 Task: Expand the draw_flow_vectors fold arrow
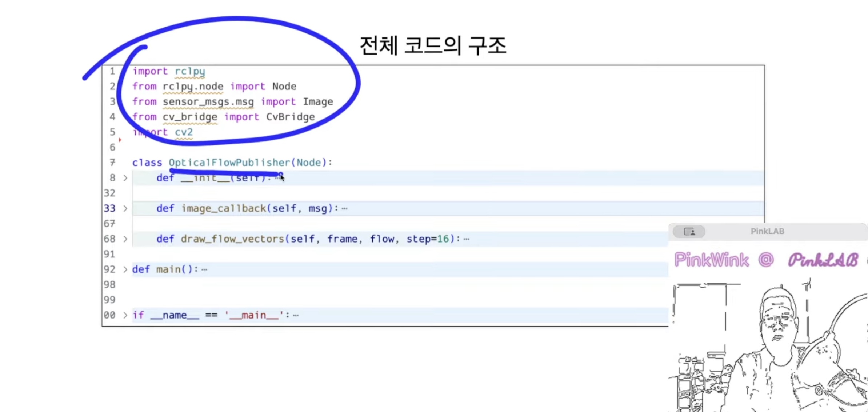(x=125, y=239)
